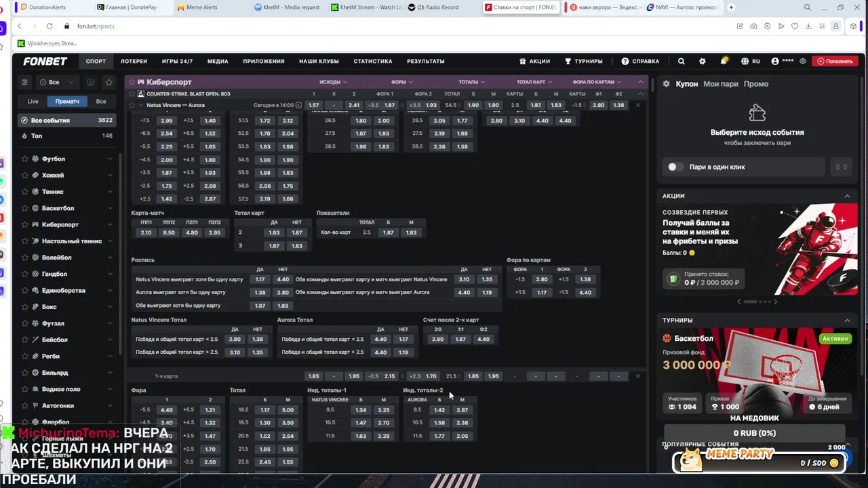Viewport: 868px width, 488px height.
Task: Click the user account profile icon
Action: [775, 61]
